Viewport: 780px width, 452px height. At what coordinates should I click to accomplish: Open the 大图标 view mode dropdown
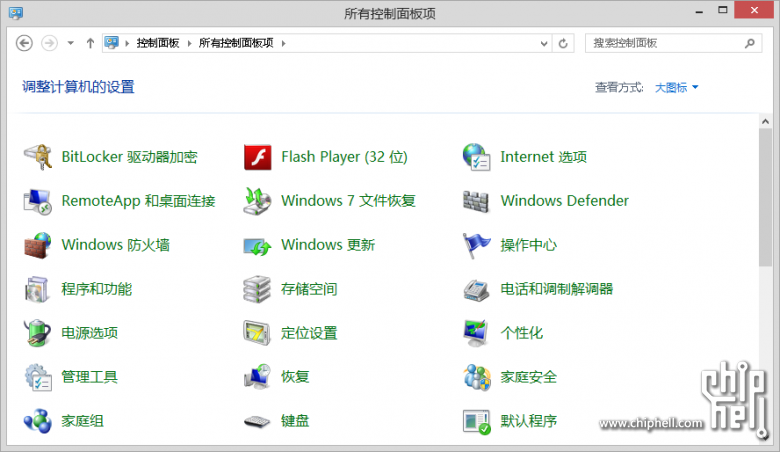tap(677, 88)
